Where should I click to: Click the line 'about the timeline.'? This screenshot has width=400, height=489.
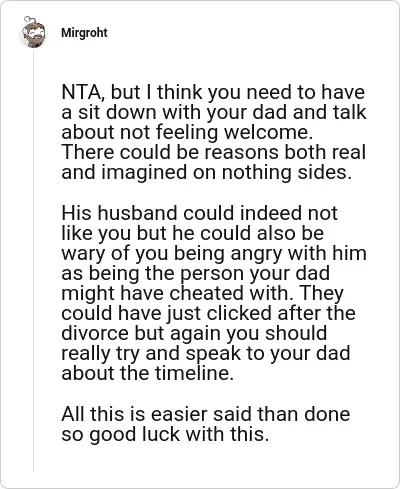[x=148, y=373]
